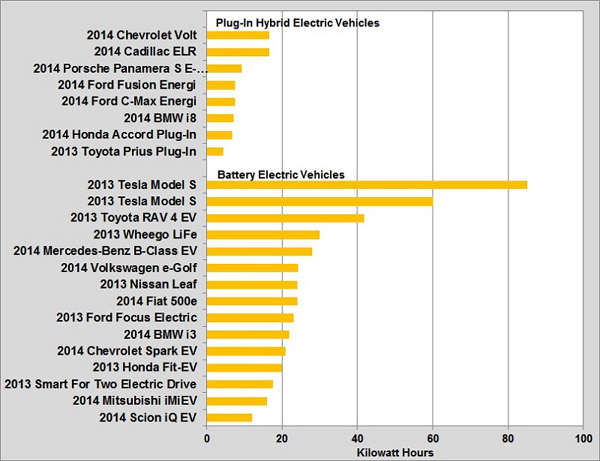The image size is (600, 461).
Task: Select the Porsche Panamera bar
Action: pos(224,68)
